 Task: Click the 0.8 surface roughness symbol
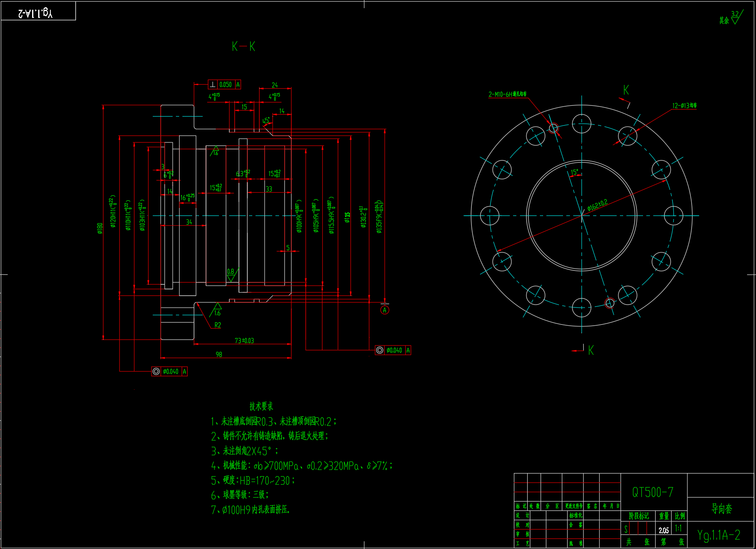(x=231, y=275)
